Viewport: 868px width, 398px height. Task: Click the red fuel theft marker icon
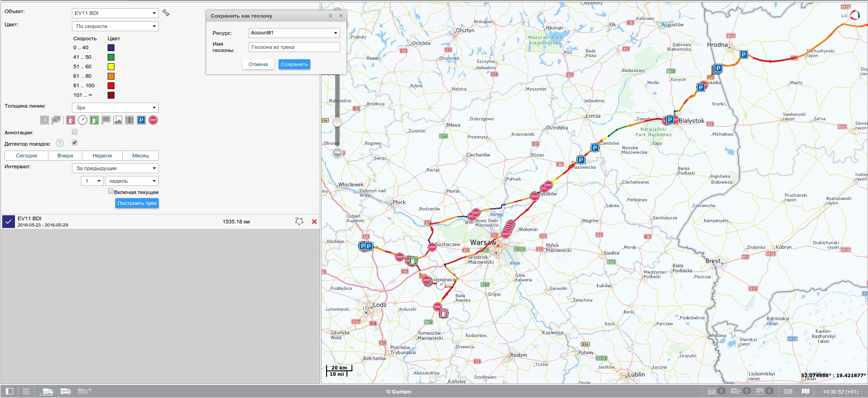point(71,120)
